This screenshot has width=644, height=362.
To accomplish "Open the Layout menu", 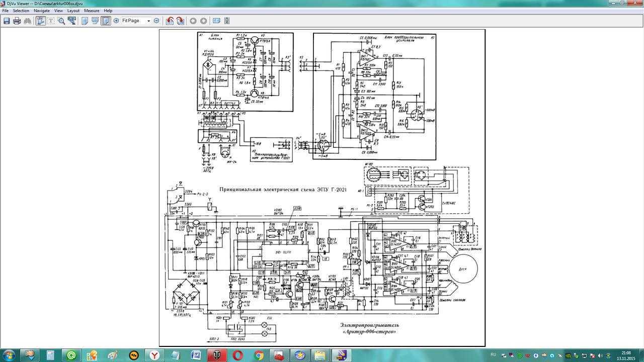I will pos(73,11).
